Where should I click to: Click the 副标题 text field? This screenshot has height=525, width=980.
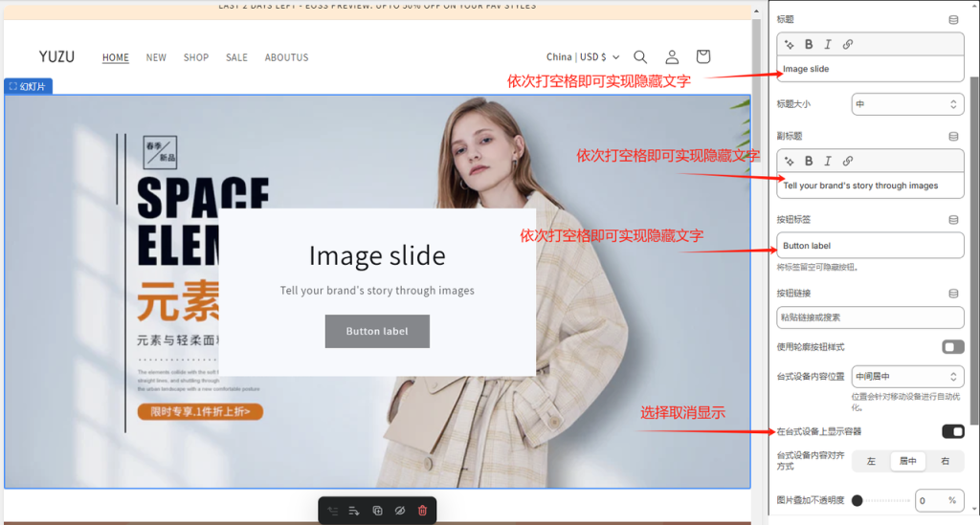point(870,186)
